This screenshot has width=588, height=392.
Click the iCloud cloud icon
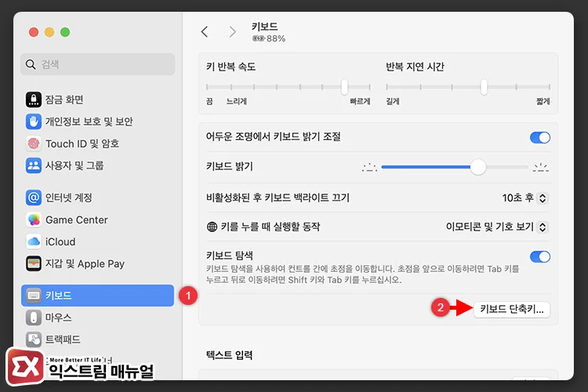click(x=34, y=241)
